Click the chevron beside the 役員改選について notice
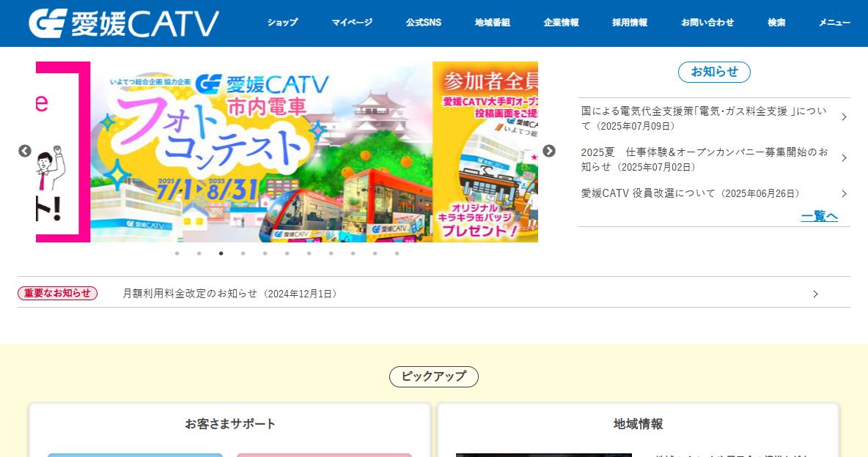 pyautogui.click(x=845, y=193)
